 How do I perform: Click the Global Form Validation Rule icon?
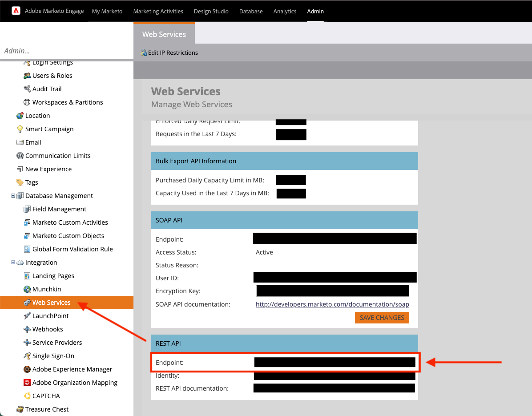tap(27, 249)
